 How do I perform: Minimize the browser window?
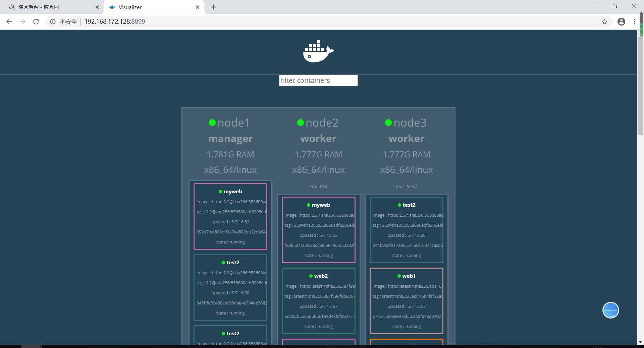click(x=596, y=6)
